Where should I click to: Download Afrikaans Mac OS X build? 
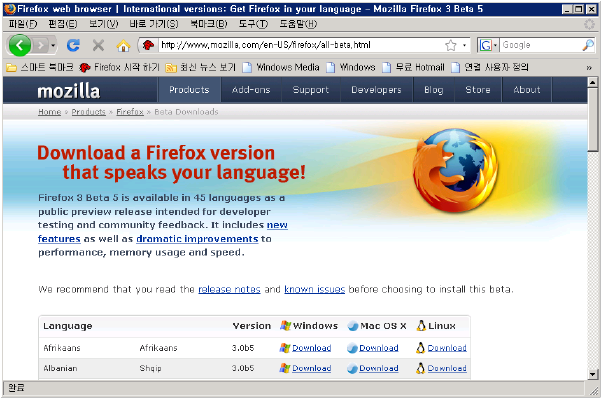coord(379,348)
